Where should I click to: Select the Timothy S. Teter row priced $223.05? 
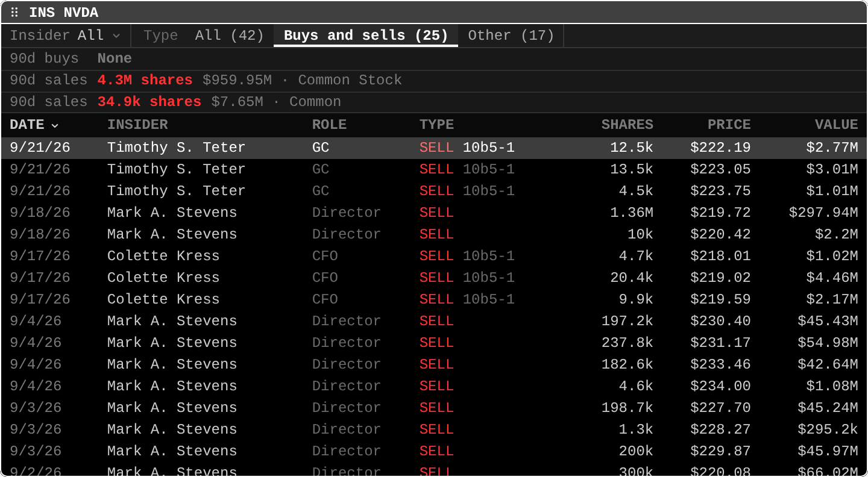click(434, 169)
